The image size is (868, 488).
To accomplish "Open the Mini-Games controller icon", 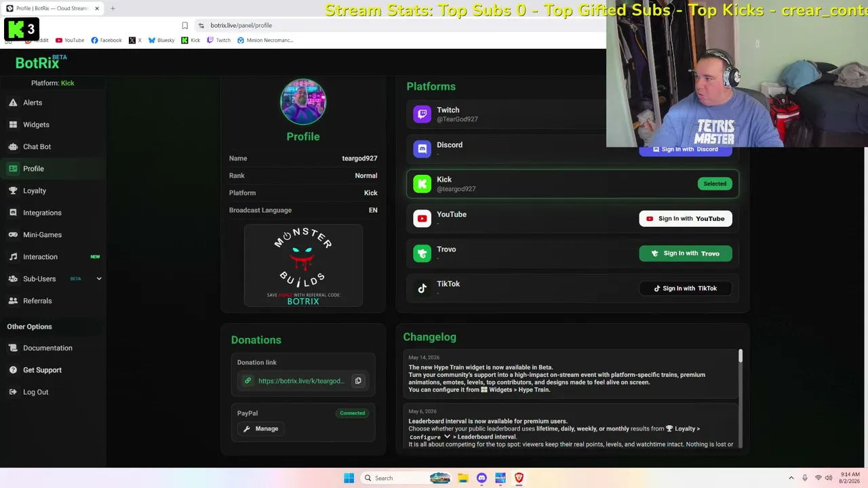I will coord(13,235).
